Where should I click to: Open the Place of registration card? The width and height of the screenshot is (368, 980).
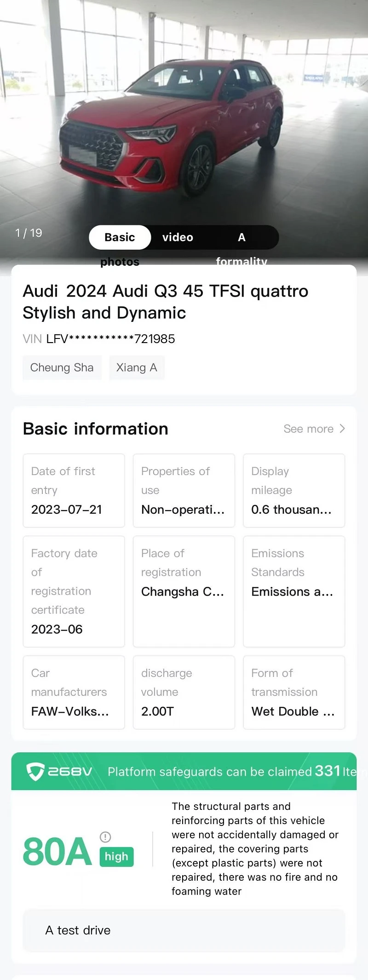[184, 591]
